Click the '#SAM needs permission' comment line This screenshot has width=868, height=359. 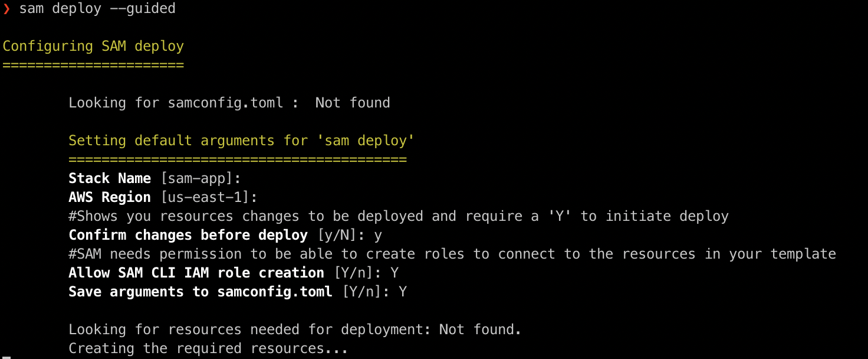click(x=452, y=254)
